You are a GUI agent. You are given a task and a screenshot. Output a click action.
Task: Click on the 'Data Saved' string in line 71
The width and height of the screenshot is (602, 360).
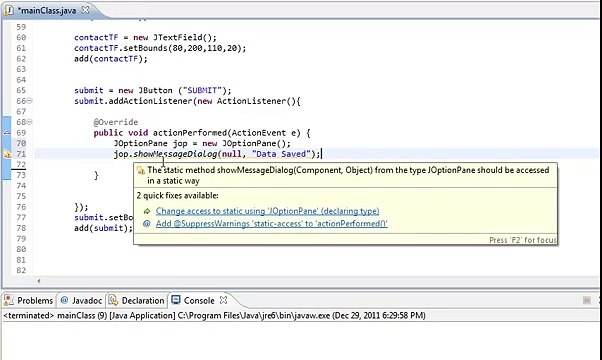[x=281, y=154]
